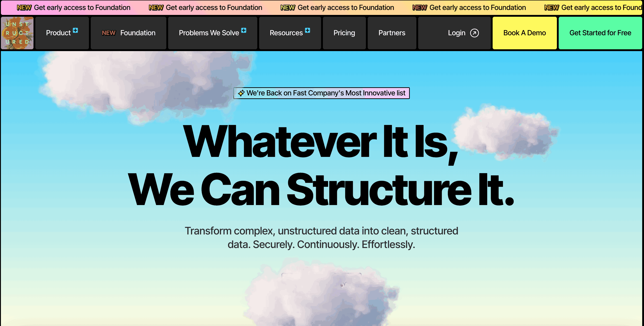The height and width of the screenshot is (326, 644).
Task: Click first Get early access to Foundation banner
Action: coord(74,7)
